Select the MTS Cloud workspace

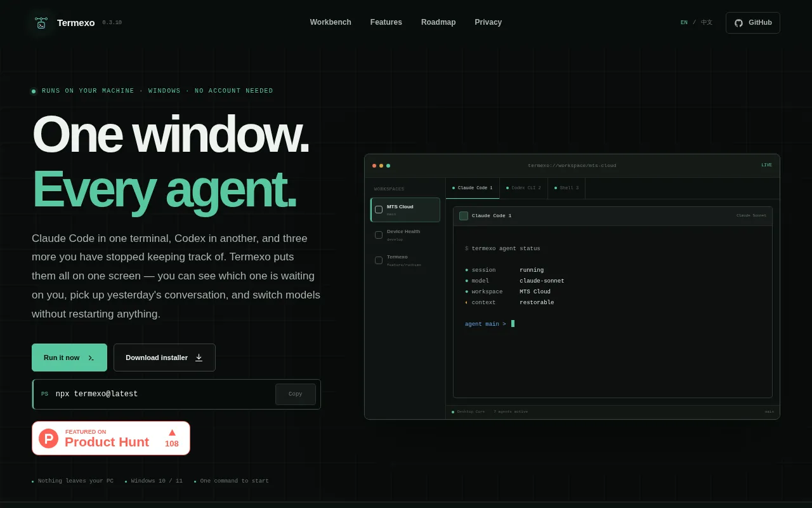[405, 210]
